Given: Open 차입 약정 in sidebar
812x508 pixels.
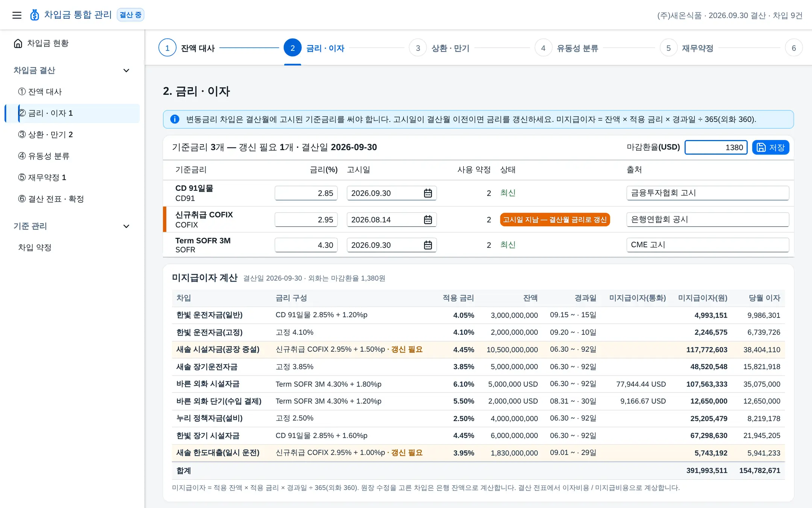Looking at the screenshot, I should click(x=71, y=248).
